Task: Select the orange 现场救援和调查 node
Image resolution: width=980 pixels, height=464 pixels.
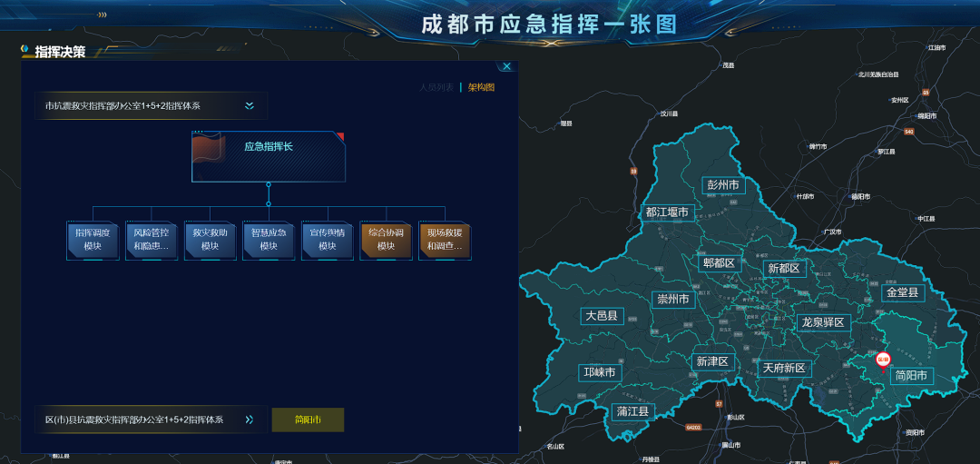Action: click(445, 240)
